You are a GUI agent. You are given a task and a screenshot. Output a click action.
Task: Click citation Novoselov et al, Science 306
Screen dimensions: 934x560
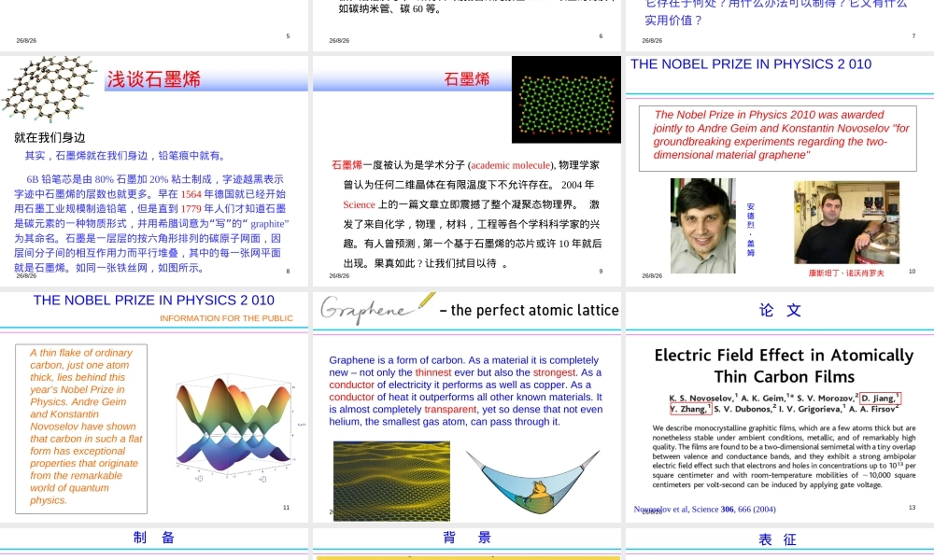click(x=705, y=510)
